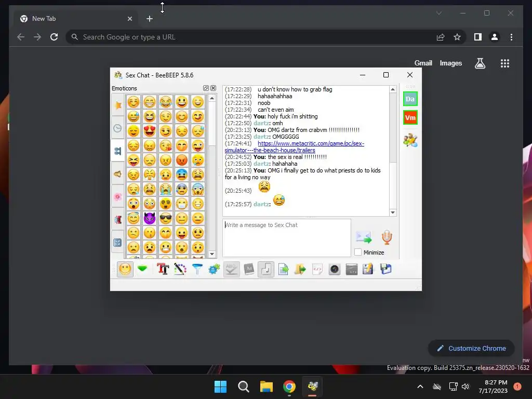The image size is (532, 399).
Task: Insert the kiss-with-heart emoji
Action: [x=166, y=145]
